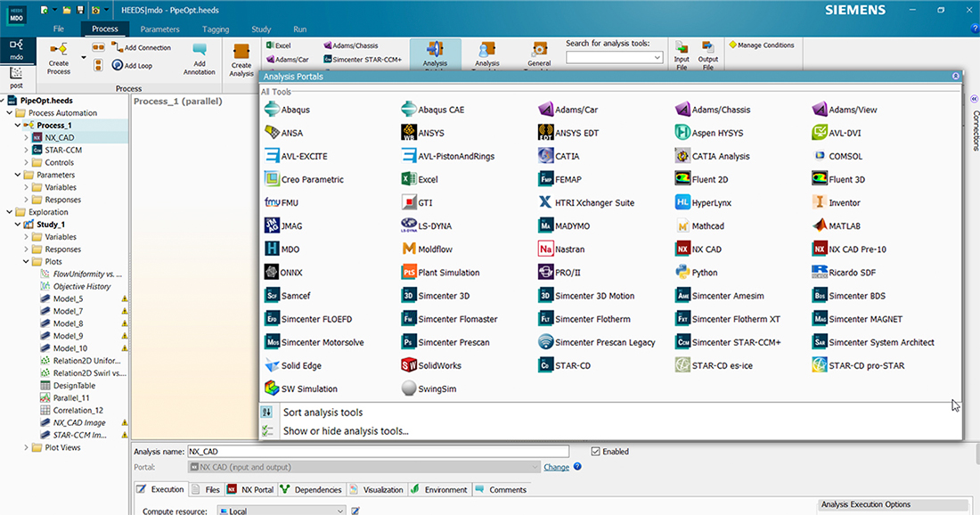Expand the NX_CAD tree node

26,137
